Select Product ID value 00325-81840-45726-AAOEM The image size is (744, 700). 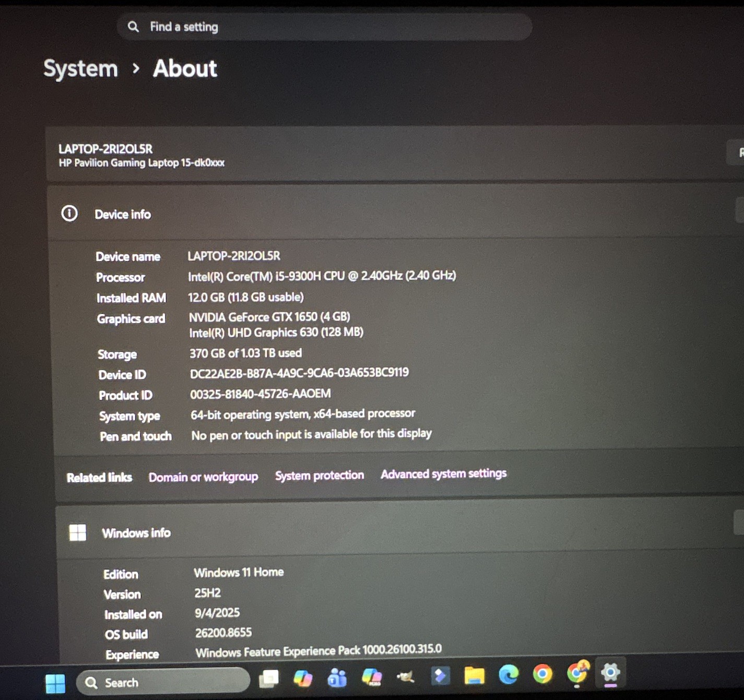260,394
